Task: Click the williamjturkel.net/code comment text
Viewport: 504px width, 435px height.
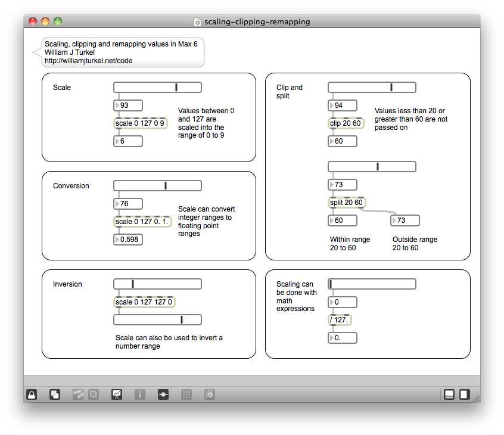Action: [88, 61]
